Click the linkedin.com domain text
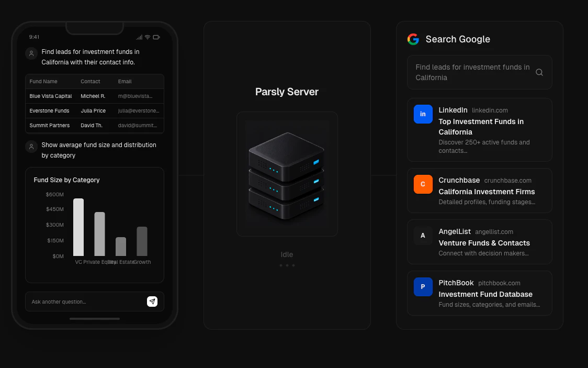Viewport: 588px width, 368px height. pos(490,110)
